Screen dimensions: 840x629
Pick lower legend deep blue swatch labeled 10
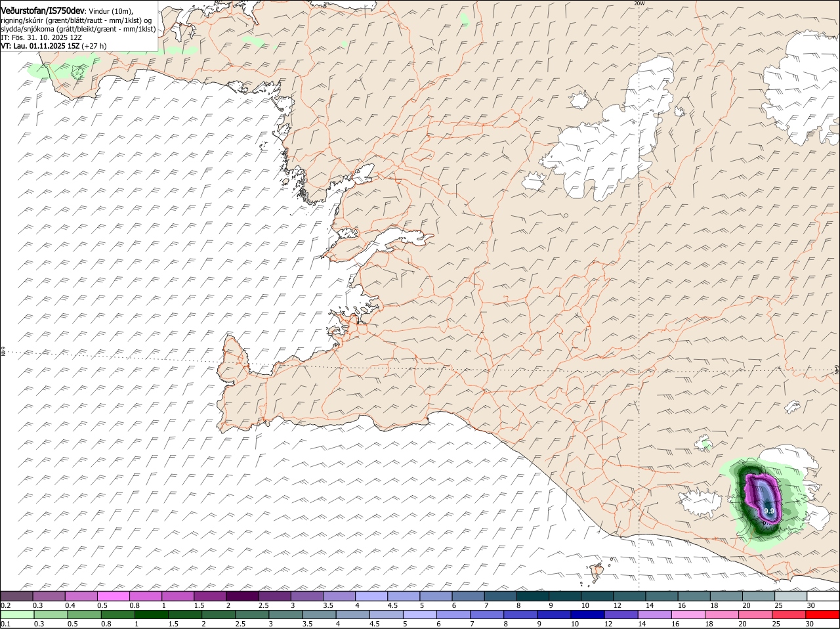click(586, 614)
